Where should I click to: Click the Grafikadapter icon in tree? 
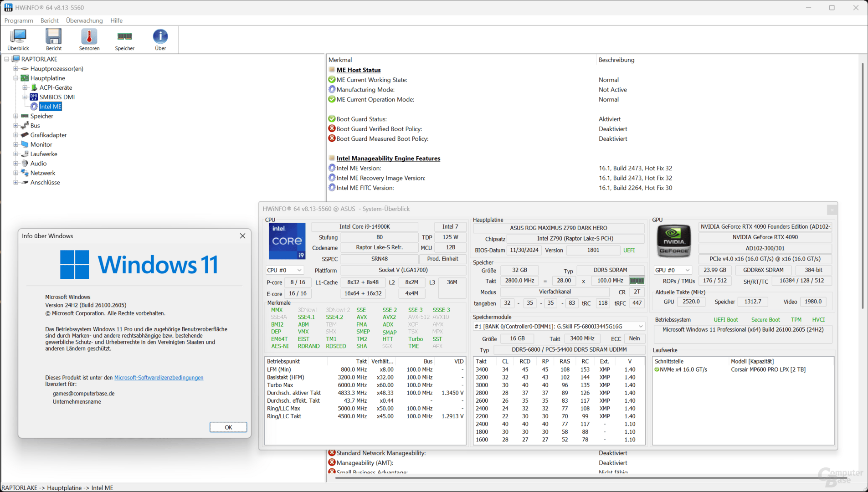coord(25,135)
